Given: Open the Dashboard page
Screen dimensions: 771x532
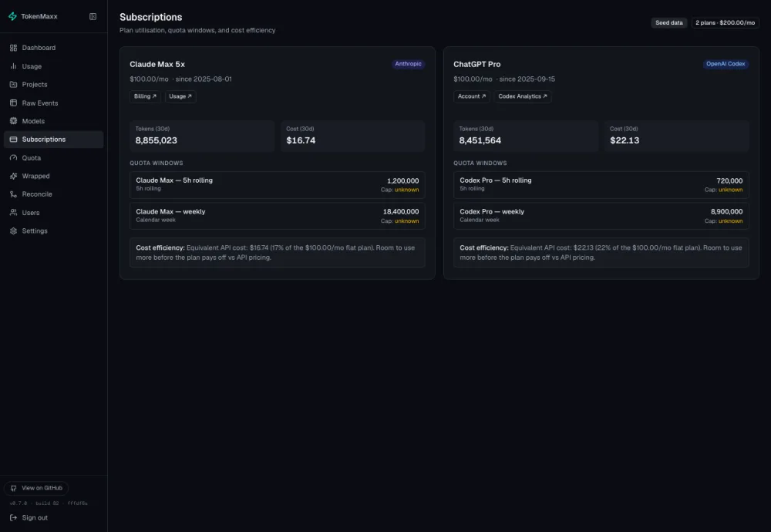Looking at the screenshot, I should pos(54,48).
